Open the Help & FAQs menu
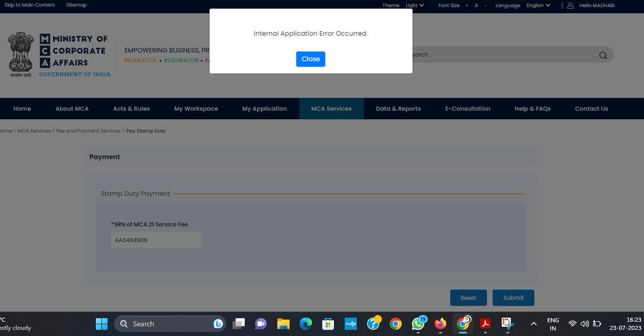Viewport: 644px width, 336px height. coord(532,108)
